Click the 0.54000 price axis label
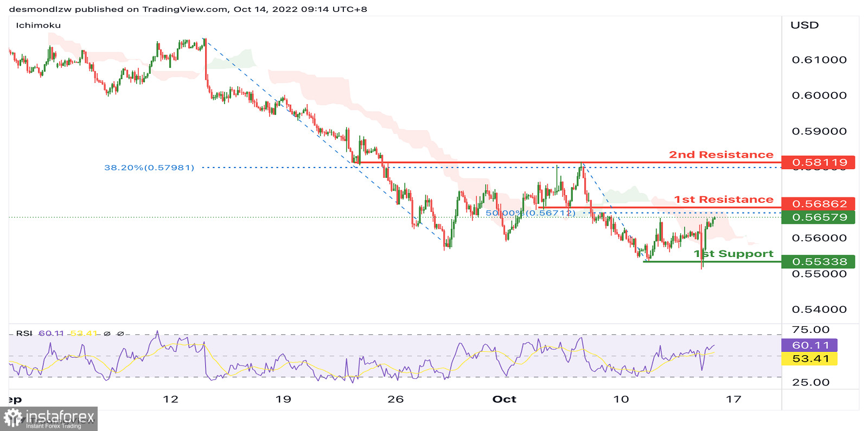The width and height of the screenshot is (868, 431). point(819,310)
